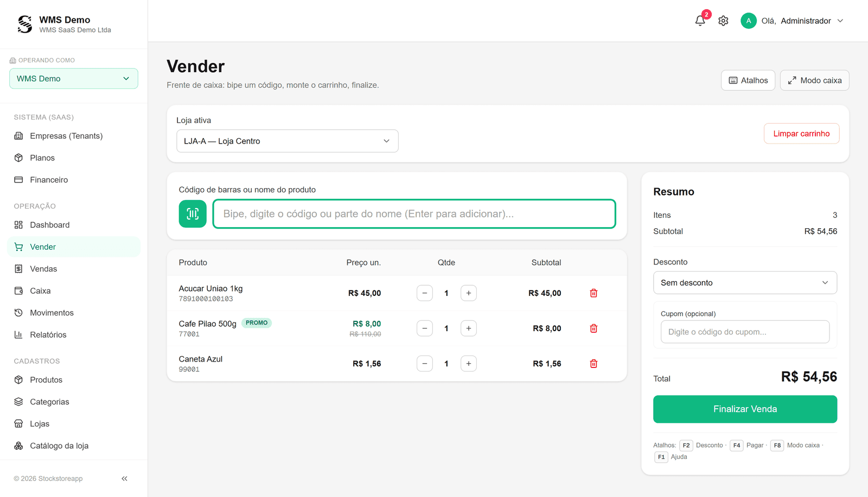Open Catálogo da loja

pos(74,446)
